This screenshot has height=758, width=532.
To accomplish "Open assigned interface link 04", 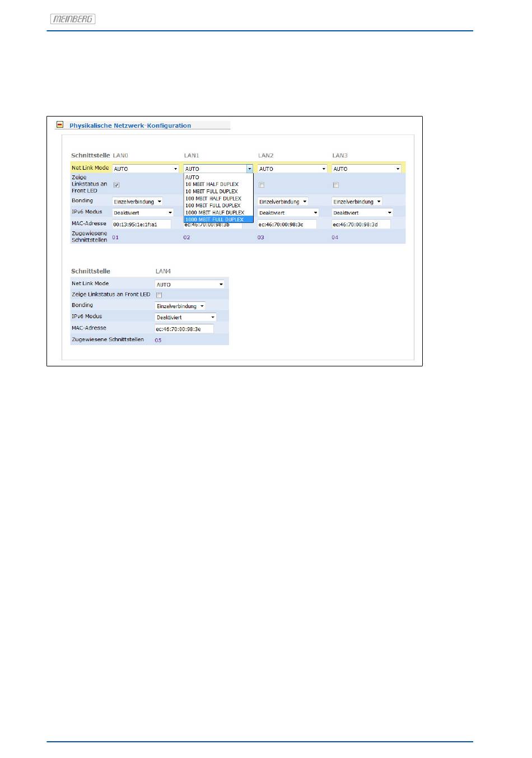I will tap(335, 238).
